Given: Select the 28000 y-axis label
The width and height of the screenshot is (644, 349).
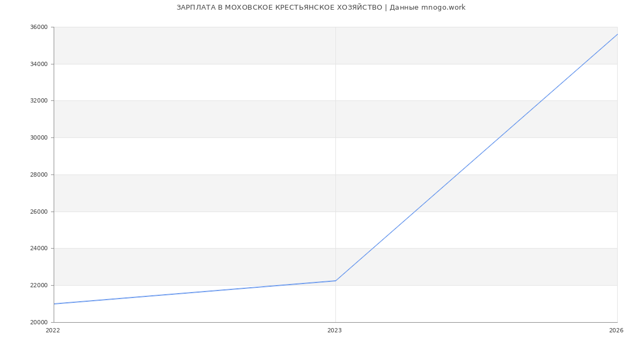Looking at the screenshot, I should pos(40,175).
